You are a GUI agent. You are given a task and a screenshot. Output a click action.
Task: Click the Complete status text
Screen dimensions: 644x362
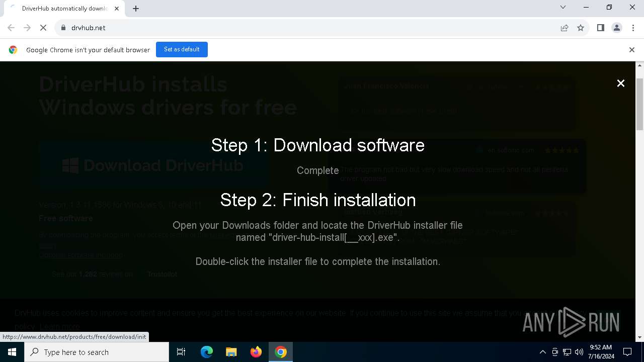pyautogui.click(x=318, y=170)
